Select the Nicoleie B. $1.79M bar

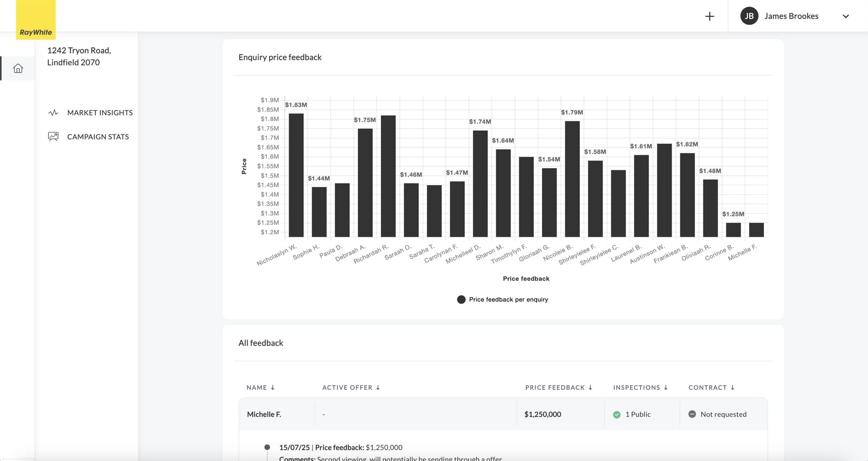pyautogui.click(x=572, y=178)
